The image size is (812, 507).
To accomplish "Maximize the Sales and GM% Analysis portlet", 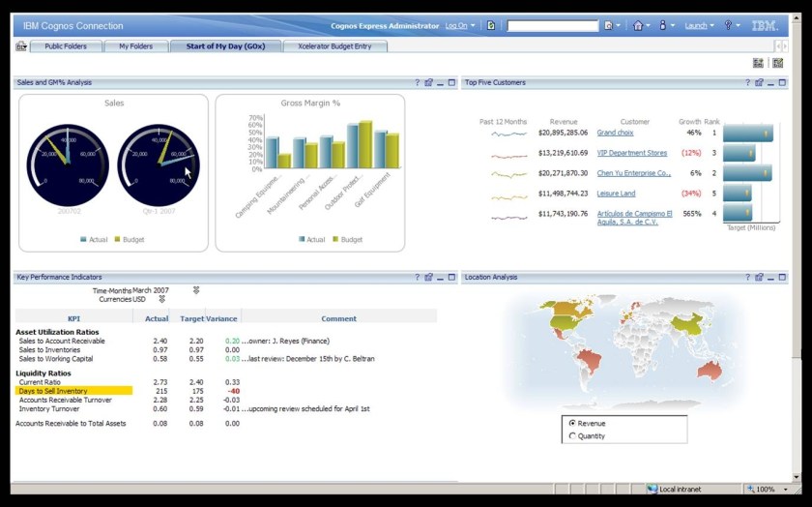I will point(451,82).
